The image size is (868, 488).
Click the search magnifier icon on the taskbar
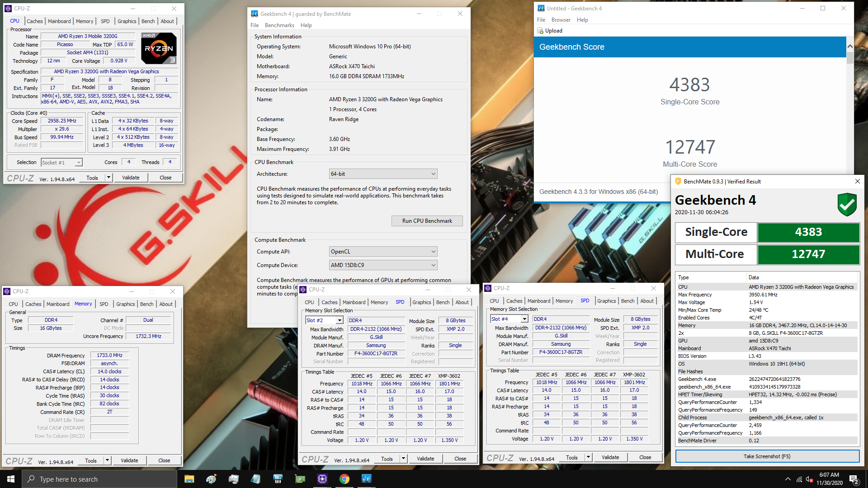coord(31,479)
